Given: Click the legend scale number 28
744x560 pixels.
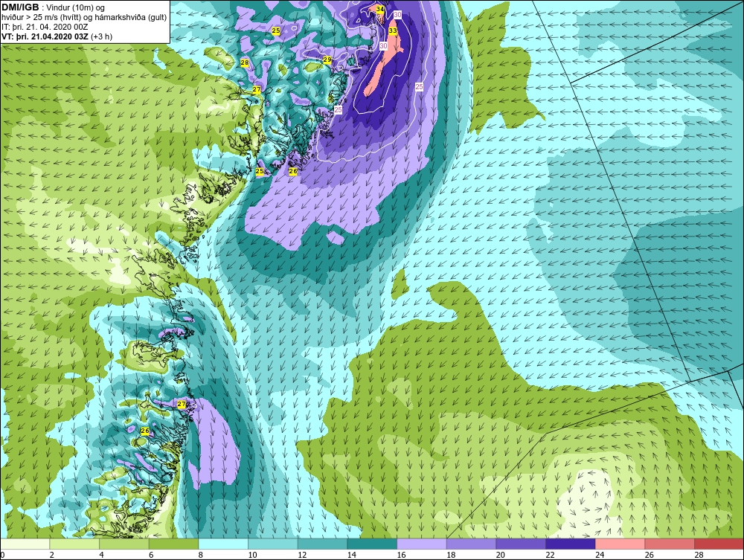Looking at the screenshot, I should [699, 555].
